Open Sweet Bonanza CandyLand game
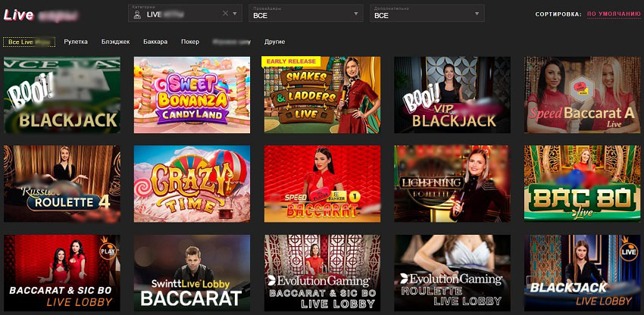The image size is (644, 315). 192,95
